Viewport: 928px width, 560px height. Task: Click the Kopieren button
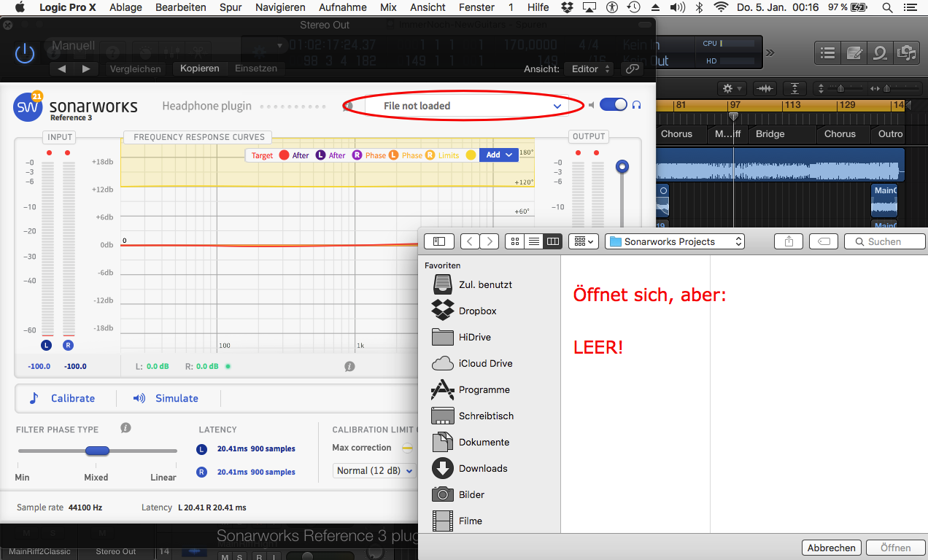click(x=199, y=69)
